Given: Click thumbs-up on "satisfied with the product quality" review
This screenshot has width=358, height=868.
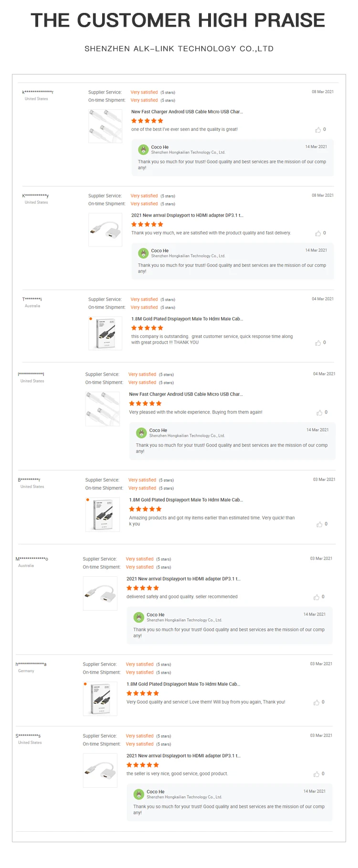Looking at the screenshot, I should coord(318,233).
